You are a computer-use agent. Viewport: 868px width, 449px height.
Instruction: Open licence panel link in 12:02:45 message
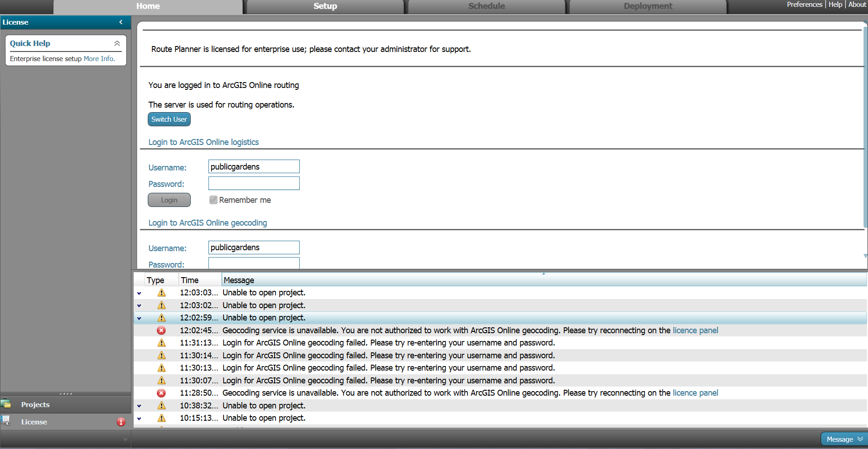coord(695,330)
